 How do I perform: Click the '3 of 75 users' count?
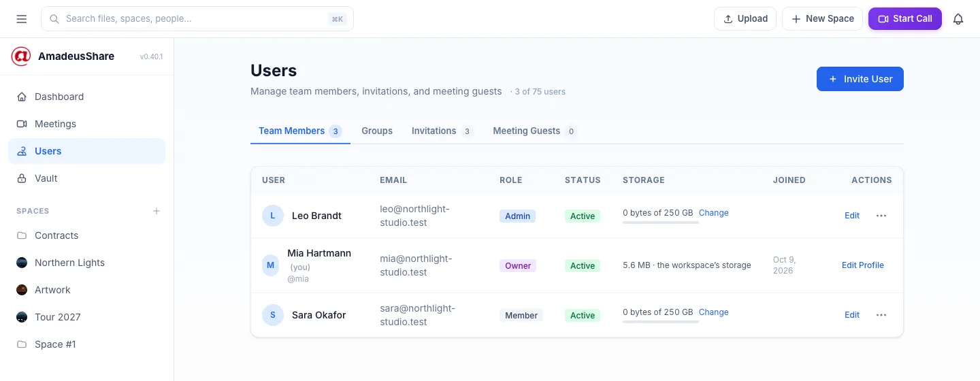pos(540,92)
